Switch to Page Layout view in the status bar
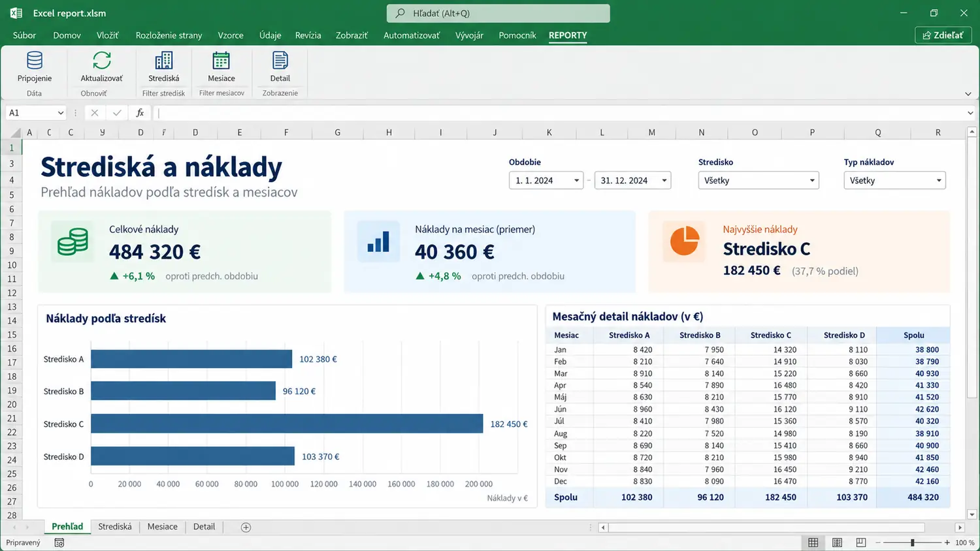Viewport: 980px width, 551px height. coord(837,543)
